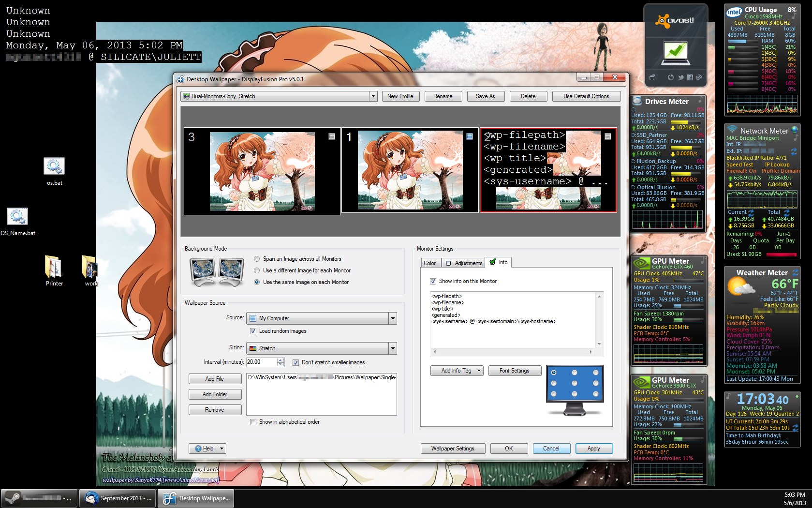Click avast gadget open-window icon

(x=652, y=77)
